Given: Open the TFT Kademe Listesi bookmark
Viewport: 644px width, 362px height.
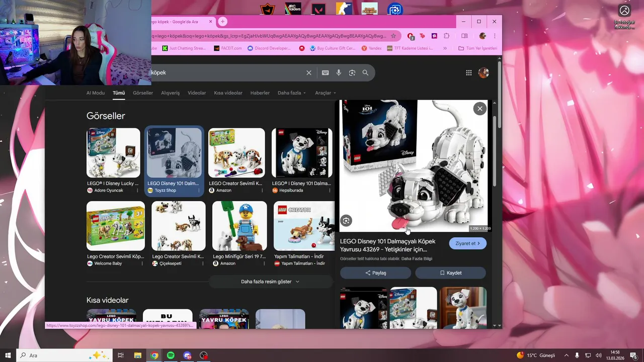Looking at the screenshot, I should (410, 48).
